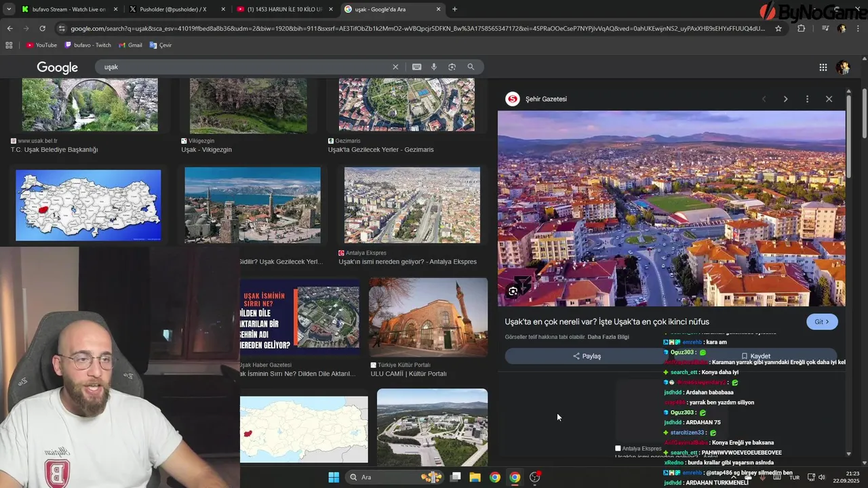Open the Çevir bookmark
This screenshot has height=488, width=868.
pyautogui.click(x=161, y=45)
